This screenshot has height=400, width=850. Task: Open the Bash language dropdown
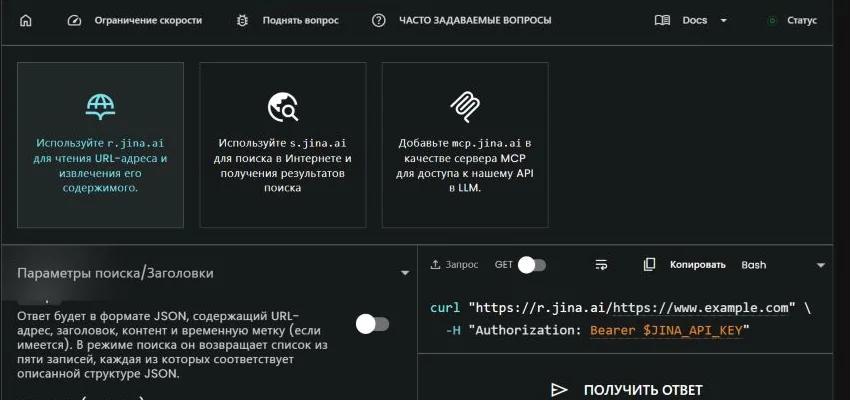tap(783, 265)
